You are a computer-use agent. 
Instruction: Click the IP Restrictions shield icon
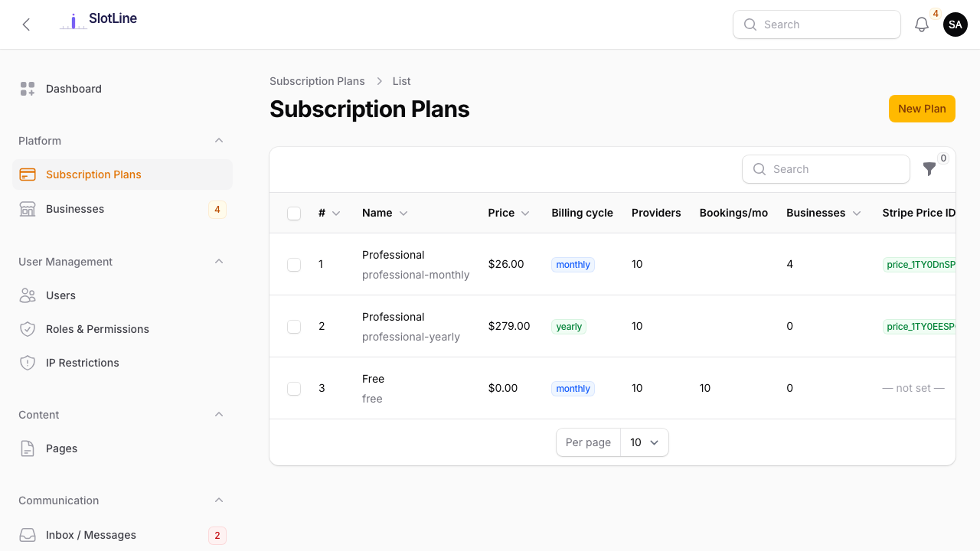[x=28, y=363]
